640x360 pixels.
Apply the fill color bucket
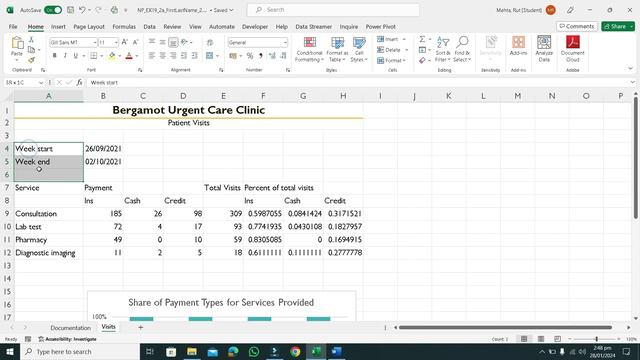tap(111, 56)
